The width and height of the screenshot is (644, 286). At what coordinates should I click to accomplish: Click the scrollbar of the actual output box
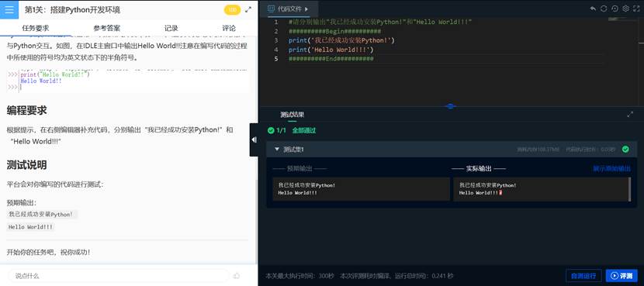[629, 189]
